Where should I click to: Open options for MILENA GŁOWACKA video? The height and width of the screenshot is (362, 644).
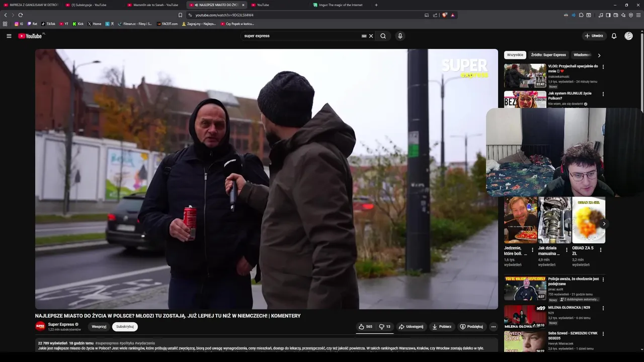pyautogui.click(x=603, y=308)
